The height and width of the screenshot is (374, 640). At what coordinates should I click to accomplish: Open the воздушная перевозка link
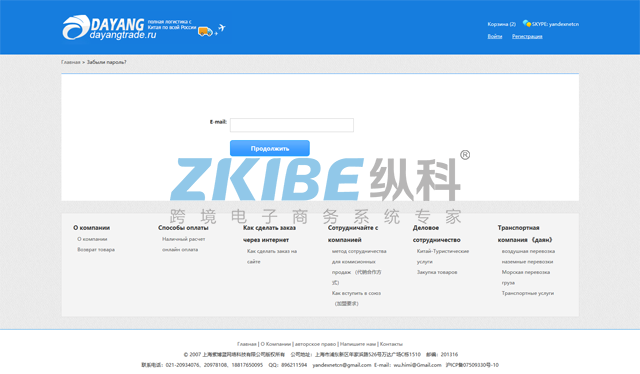coord(528,251)
